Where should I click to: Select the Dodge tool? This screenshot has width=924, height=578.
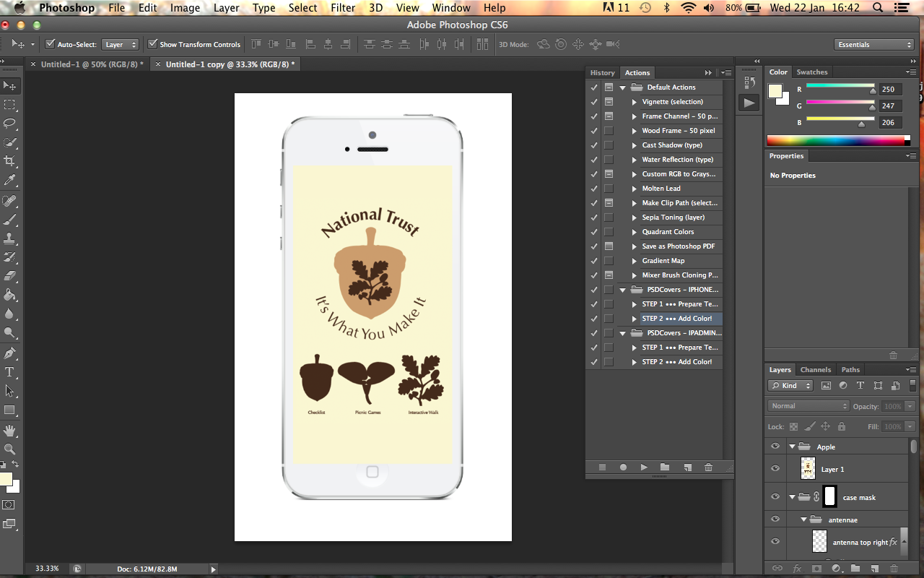[10, 332]
